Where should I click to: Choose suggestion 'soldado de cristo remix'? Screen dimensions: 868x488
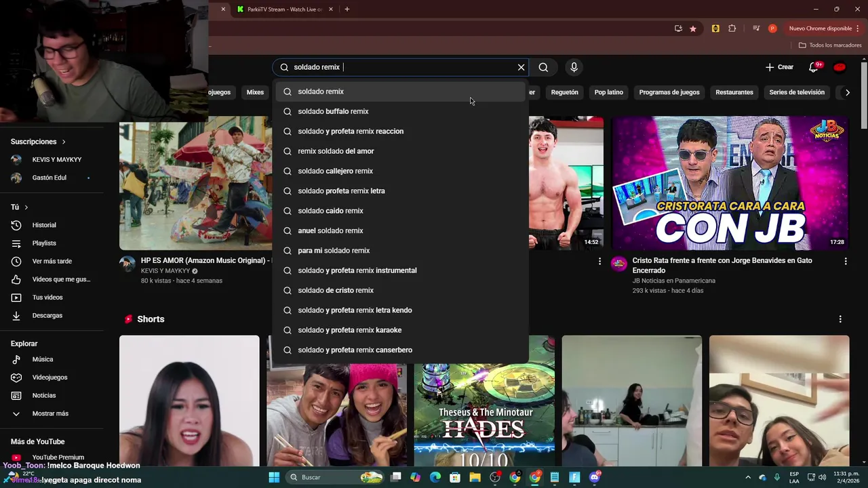pyautogui.click(x=400, y=290)
